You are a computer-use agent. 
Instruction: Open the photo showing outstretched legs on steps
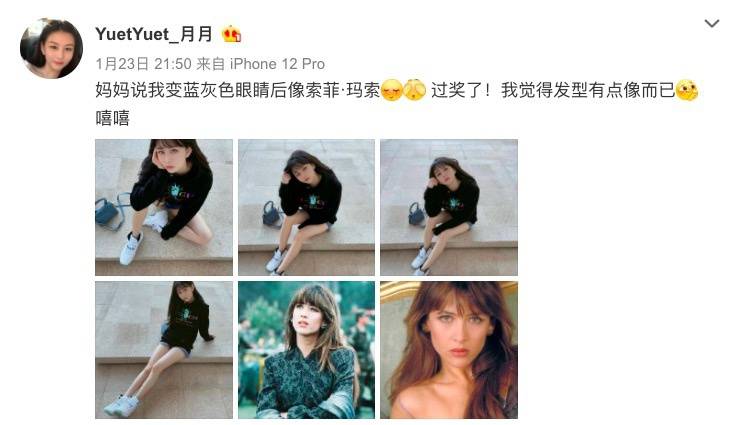coord(164,350)
